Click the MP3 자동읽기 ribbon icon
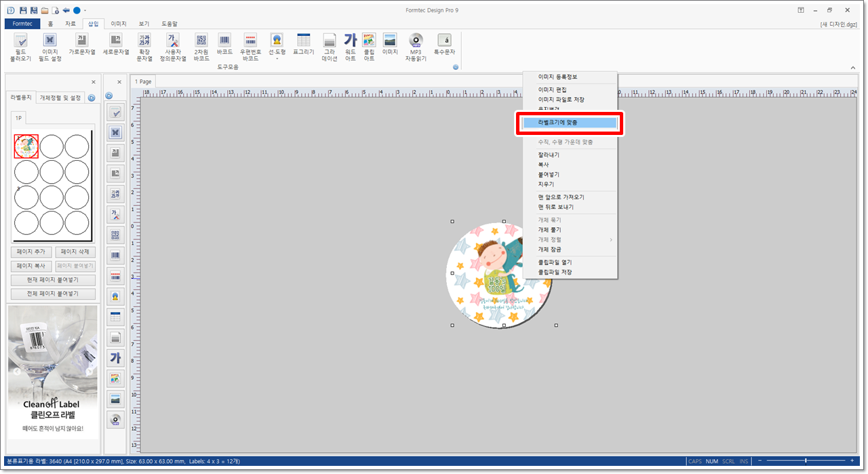This screenshot has width=868, height=474. coord(416,47)
